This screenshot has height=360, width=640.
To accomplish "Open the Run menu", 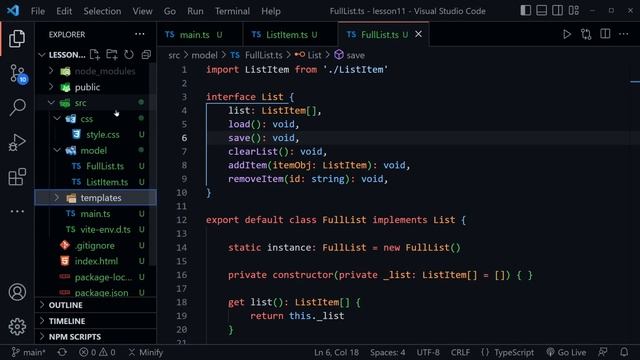I will point(195,11).
